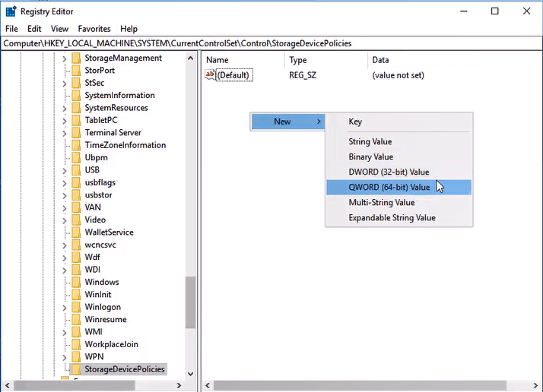Expand the Video key arrow
The width and height of the screenshot is (543, 392).
click(x=65, y=220)
